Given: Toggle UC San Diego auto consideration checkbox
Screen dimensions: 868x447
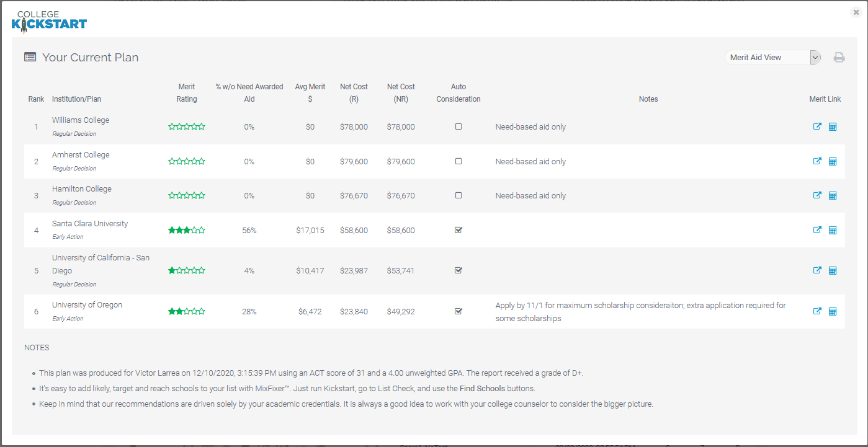Looking at the screenshot, I should click(x=459, y=270).
